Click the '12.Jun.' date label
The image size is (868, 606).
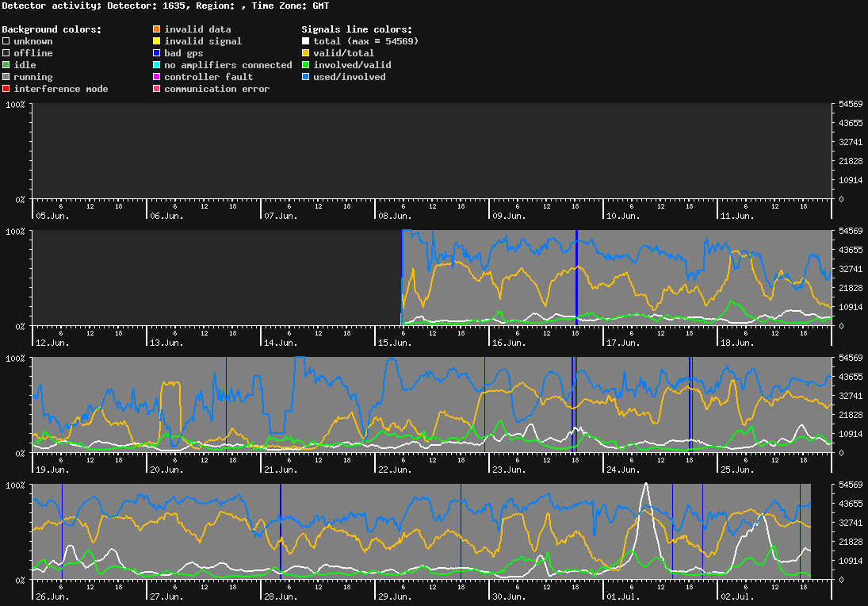click(52, 343)
